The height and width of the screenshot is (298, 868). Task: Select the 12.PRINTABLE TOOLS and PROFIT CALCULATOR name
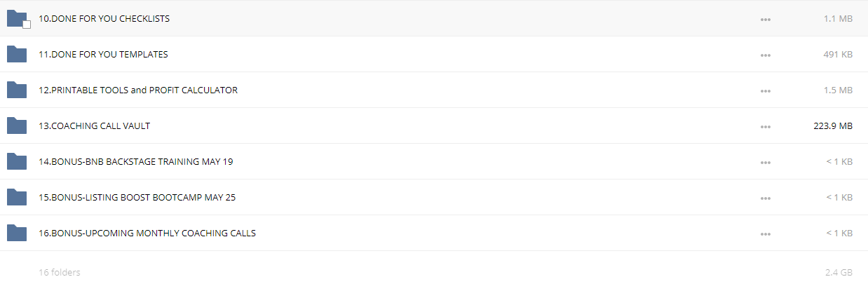[x=138, y=90]
